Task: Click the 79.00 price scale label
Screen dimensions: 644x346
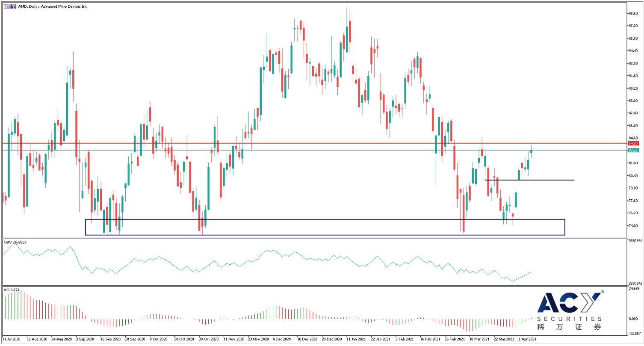Action: click(x=633, y=188)
